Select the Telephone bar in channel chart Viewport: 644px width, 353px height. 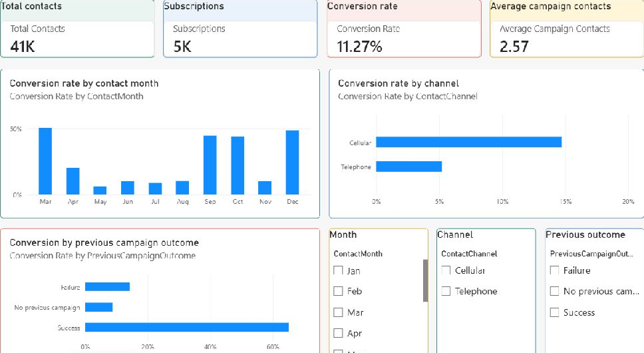pos(409,167)
